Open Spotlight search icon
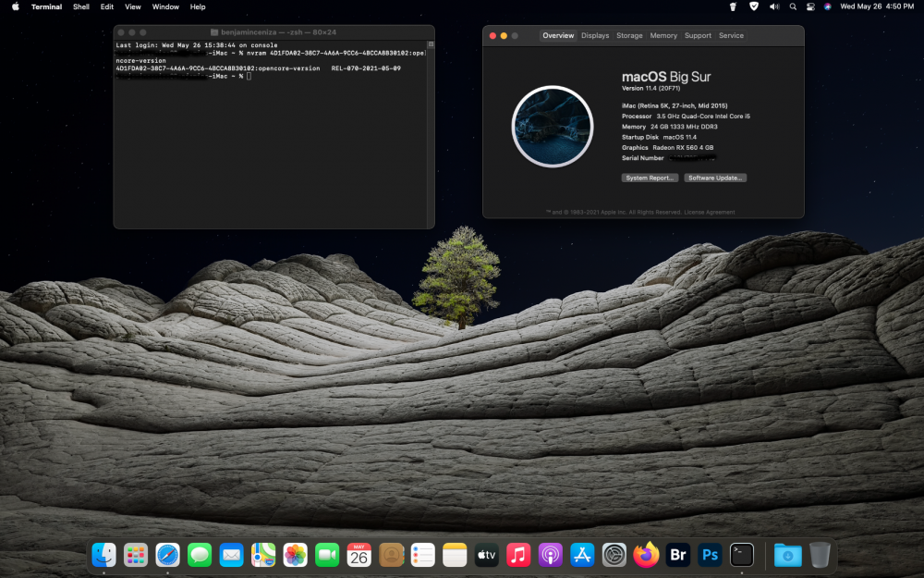This screenshot has width=924, height=578. pos(793,6)
